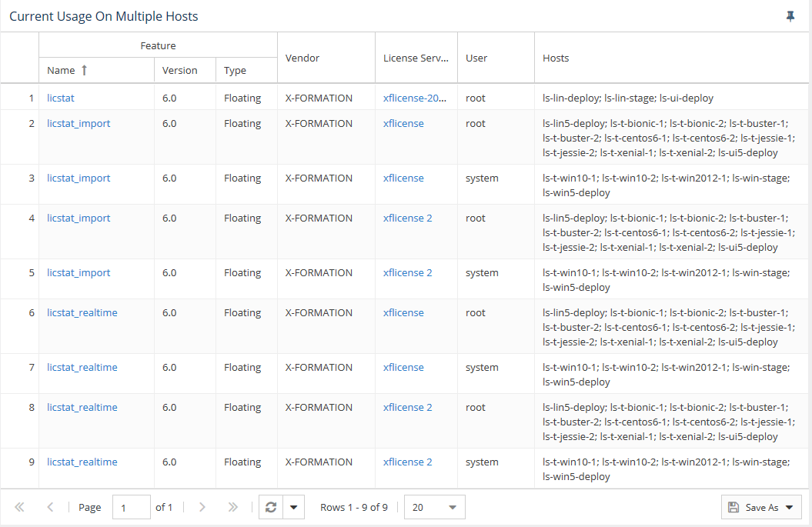812x527 pixels.
Task: Pin the Current Usage On Multiple Hosts panel
Action: click(x=790, y=17)
